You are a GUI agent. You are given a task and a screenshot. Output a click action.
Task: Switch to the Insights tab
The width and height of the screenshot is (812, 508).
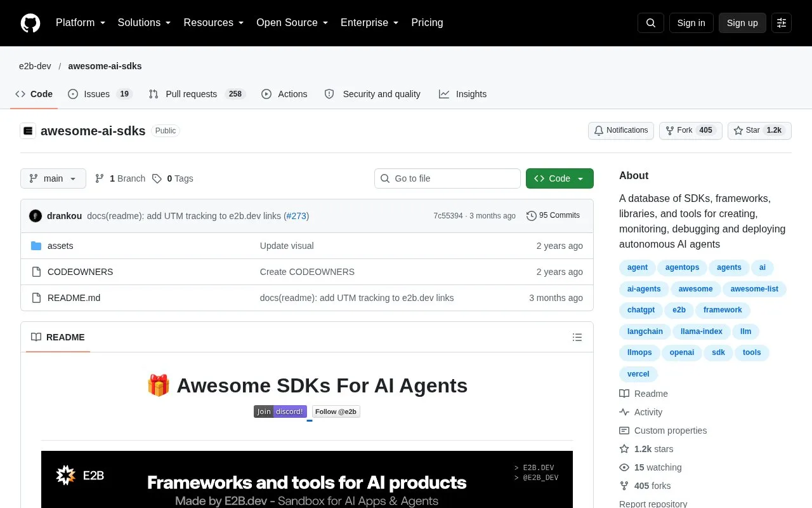[x=463, y=94]
